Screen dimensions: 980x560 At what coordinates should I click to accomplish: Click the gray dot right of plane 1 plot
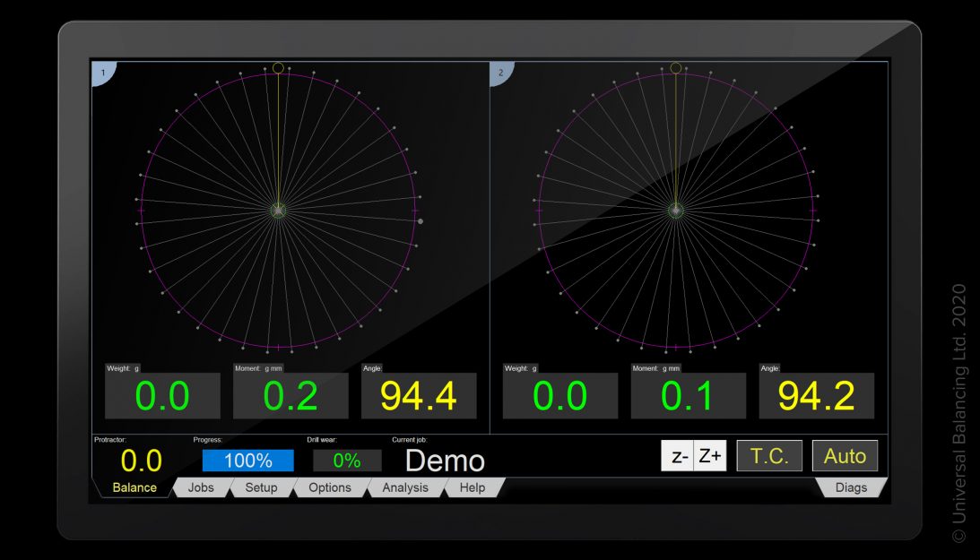(x=421, y=220)
